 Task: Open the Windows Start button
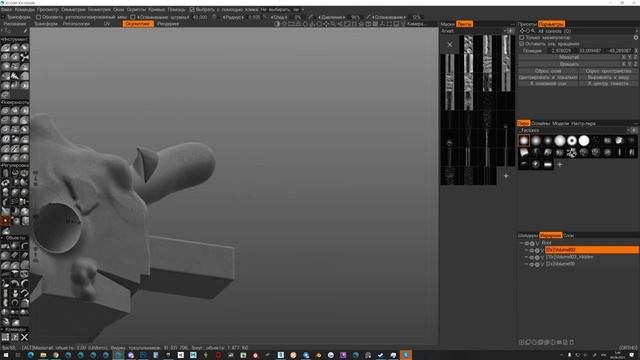6,355
